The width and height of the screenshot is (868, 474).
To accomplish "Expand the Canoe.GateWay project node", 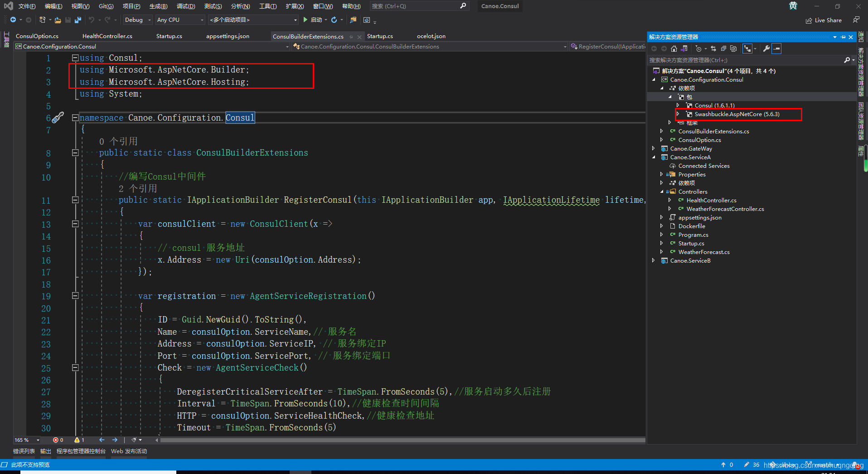I will click(x=653, y=148).
